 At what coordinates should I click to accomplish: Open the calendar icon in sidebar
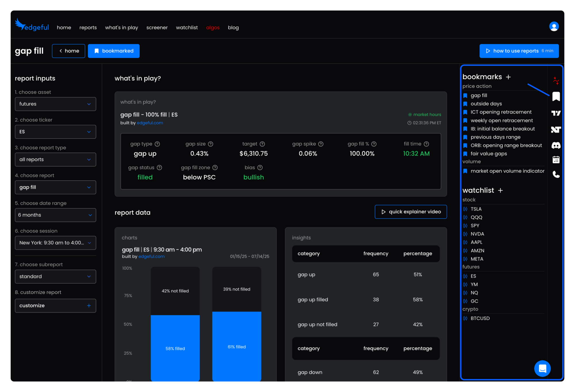pyautogui.click(x=556, y=160)
